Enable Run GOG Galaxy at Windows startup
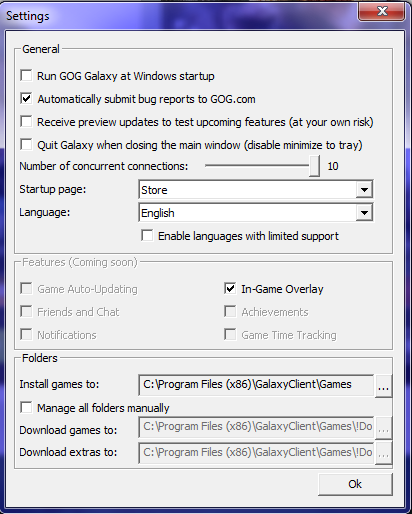 (x=26, y=76)
